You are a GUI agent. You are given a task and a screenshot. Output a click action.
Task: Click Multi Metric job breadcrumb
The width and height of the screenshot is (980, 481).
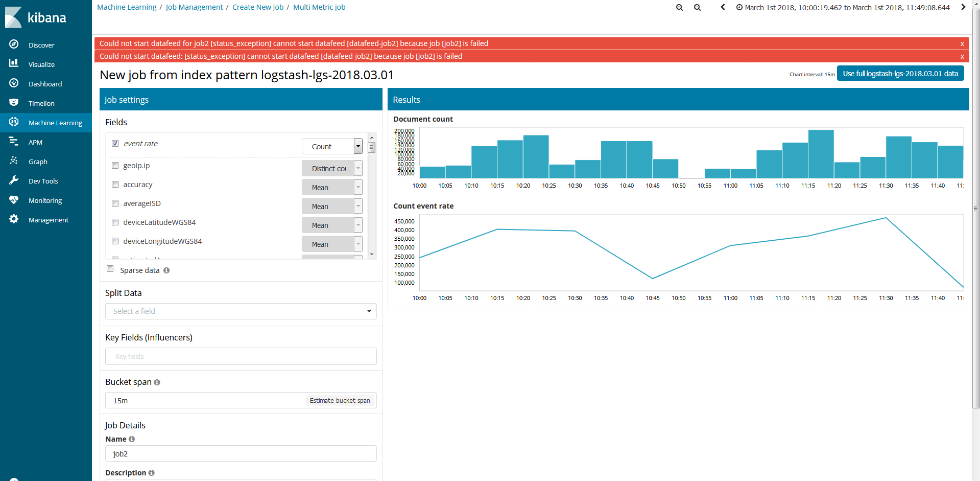[x=319, y=7]
